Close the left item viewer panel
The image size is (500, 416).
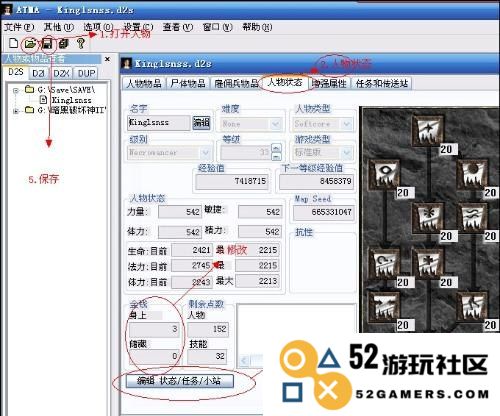click(107, 59)
